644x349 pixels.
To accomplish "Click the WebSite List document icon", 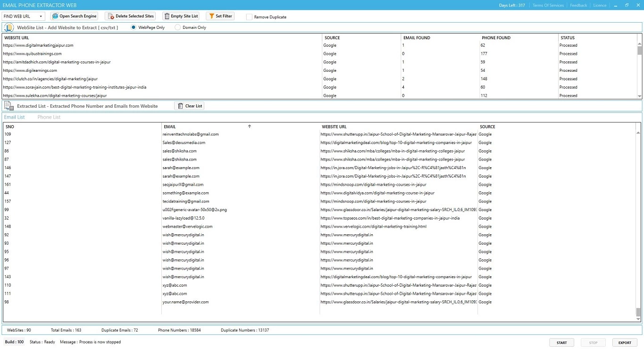I will [9, 27].
